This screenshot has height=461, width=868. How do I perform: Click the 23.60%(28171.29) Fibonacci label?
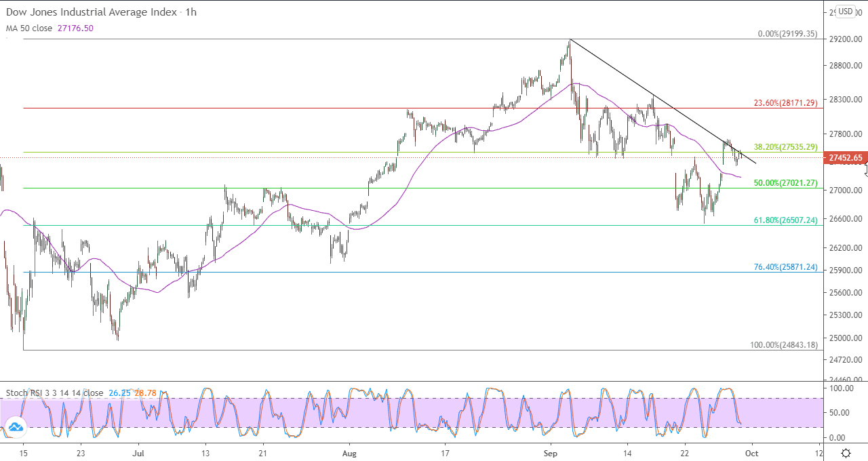[x=786, y=103]
